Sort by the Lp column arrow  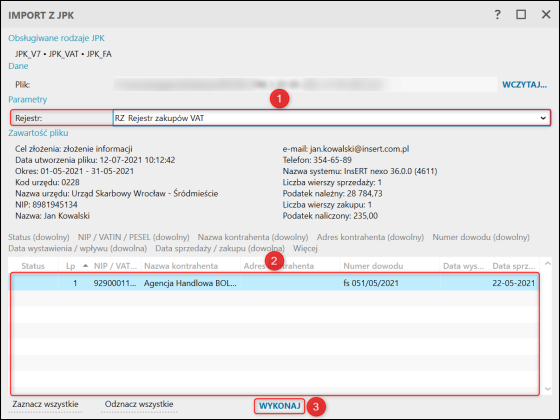[85, 266]
